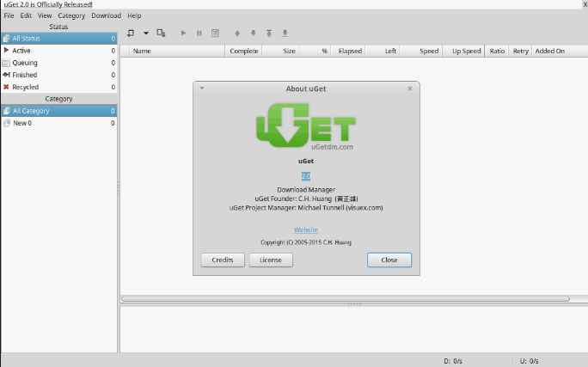The height and width of the screenshot is (367, 588).
Task: Open the File menu
Action: click(x=9, y=15)
